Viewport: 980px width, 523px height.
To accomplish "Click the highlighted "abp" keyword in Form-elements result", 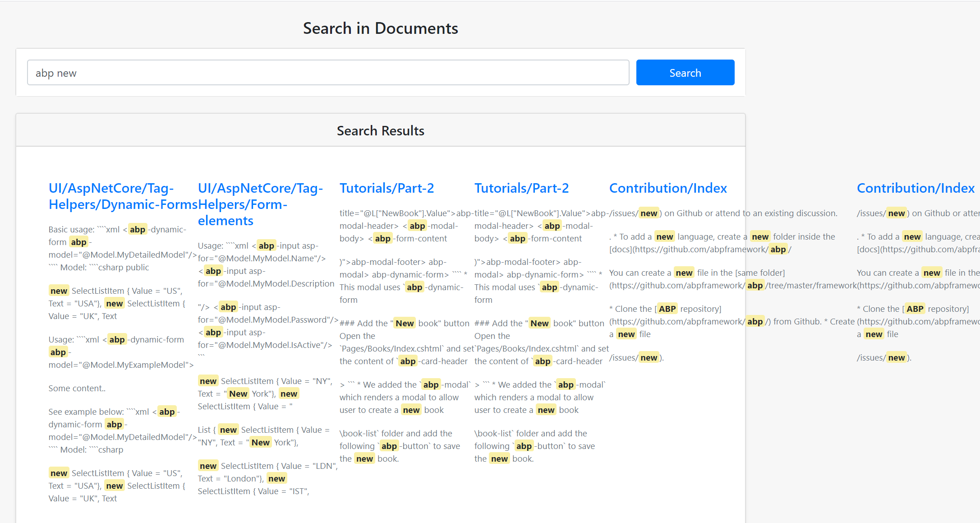I will [267, 245].
